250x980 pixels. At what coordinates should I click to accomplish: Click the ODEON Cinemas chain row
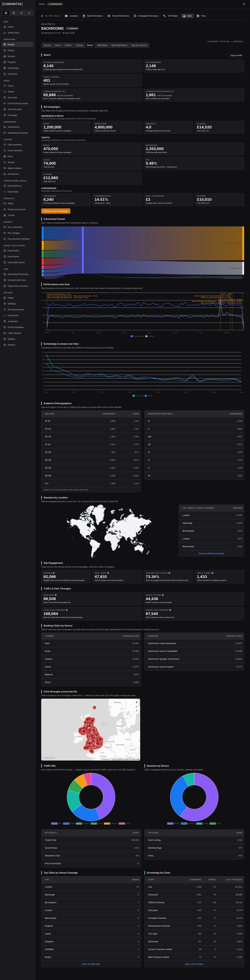pyautogui.click(x=194, y=902)
